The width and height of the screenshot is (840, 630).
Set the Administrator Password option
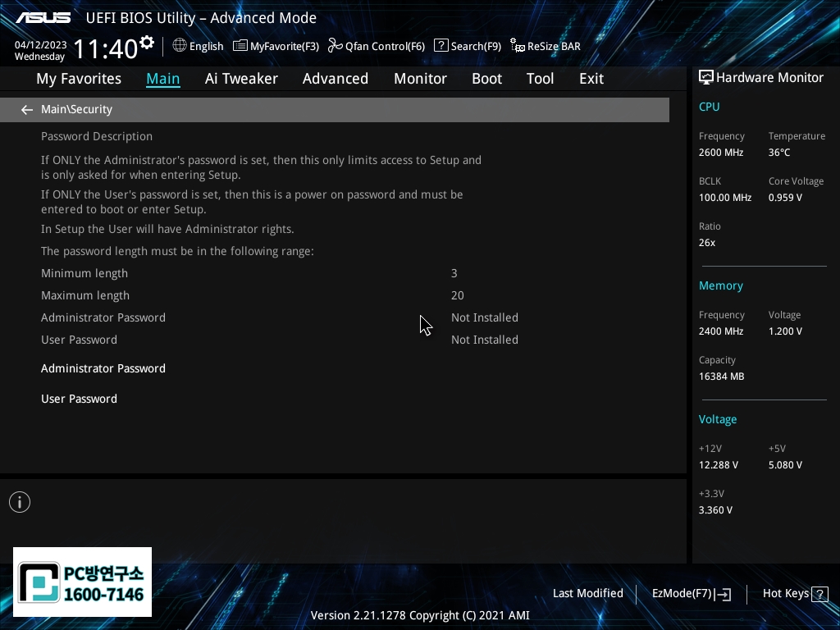[103, 368]
